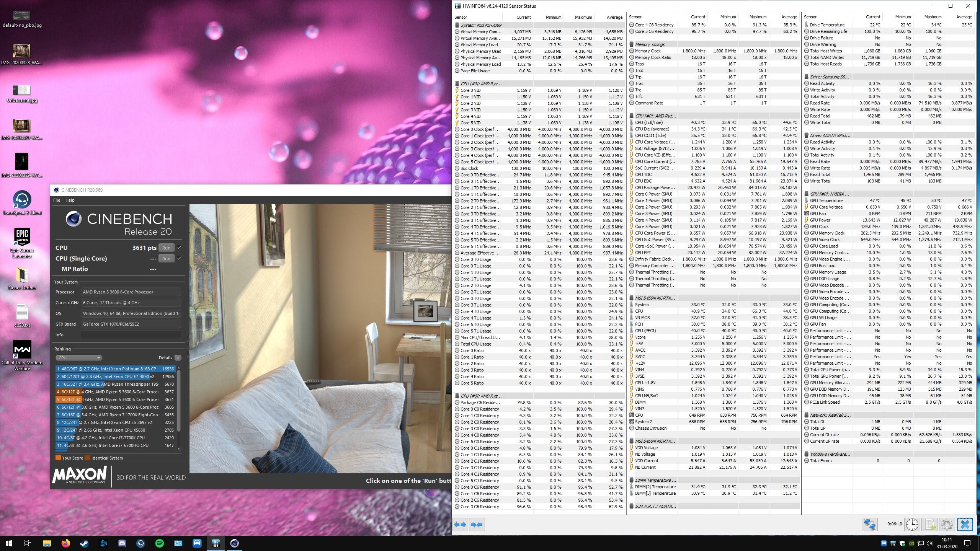This screenshot has width=980, height=551.
Task: Open the Windows Start menu
Action: coord(9,543)
